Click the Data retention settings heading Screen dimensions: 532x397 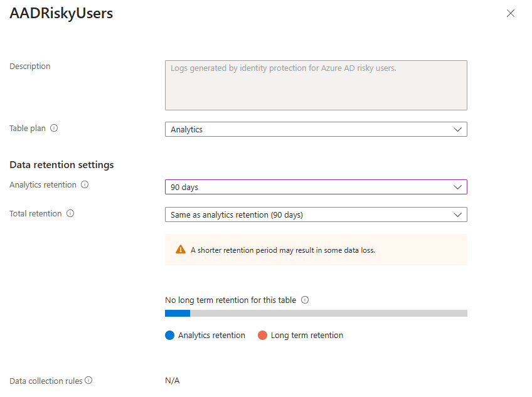click(x=61, y=164)
